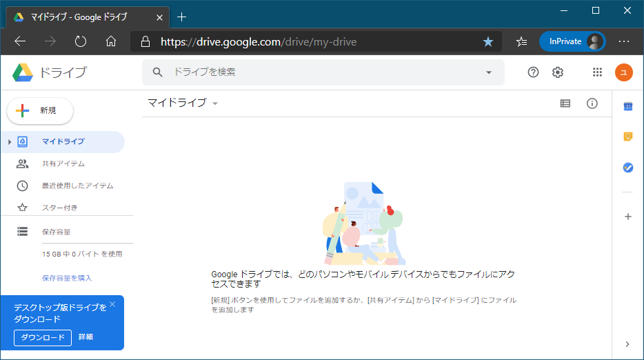Viewport: 644px width, 360px height.
Task: Click the 新規 (New) button
Action: (x=40, y=110)
